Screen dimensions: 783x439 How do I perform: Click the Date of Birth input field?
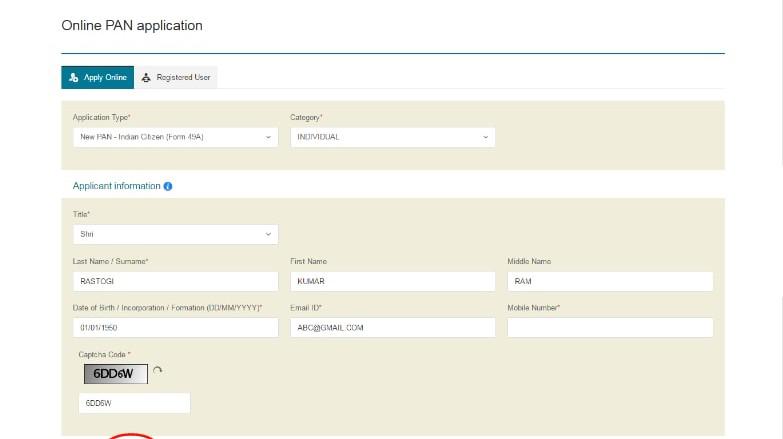tap(175, 328)
